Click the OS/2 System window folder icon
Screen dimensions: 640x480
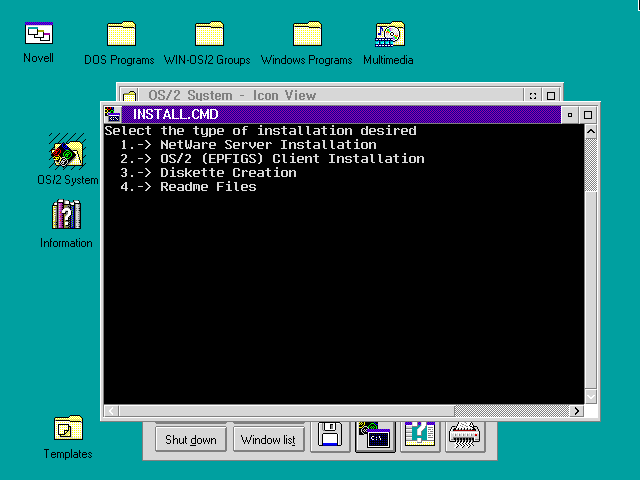[x=129, y=96]
